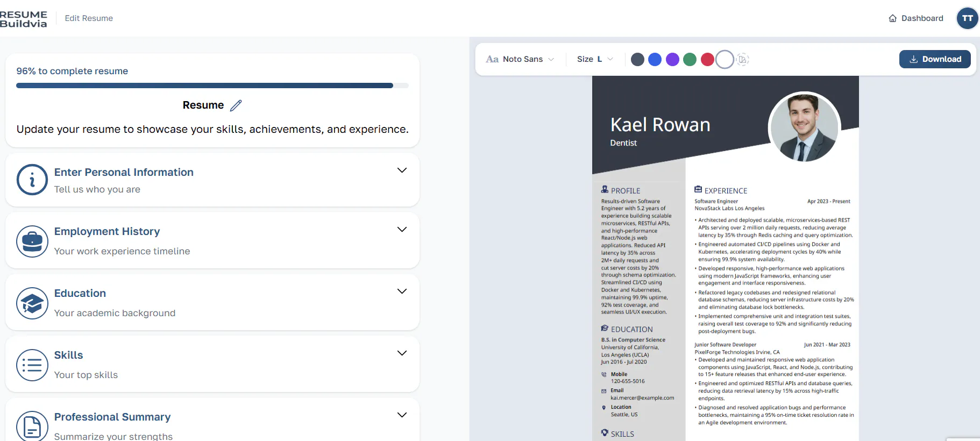Open the Employment History heading
The image size is (980, 441).
point(107,231)
